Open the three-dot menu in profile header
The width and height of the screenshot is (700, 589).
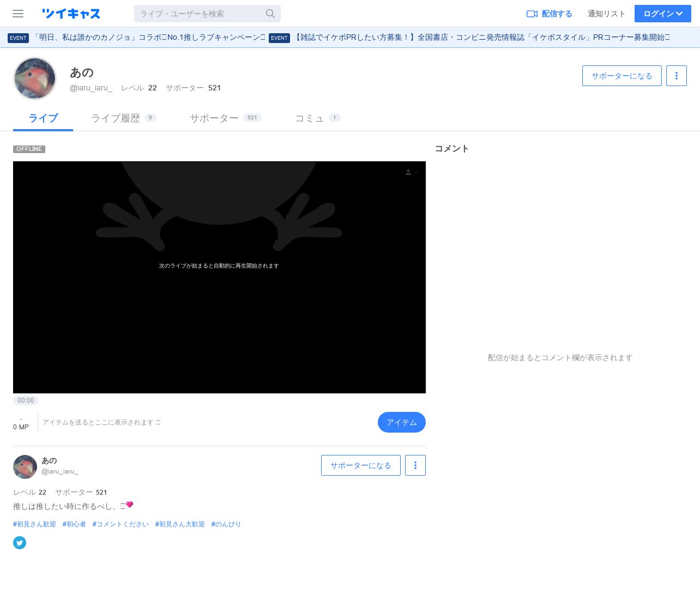pos(677,76)
